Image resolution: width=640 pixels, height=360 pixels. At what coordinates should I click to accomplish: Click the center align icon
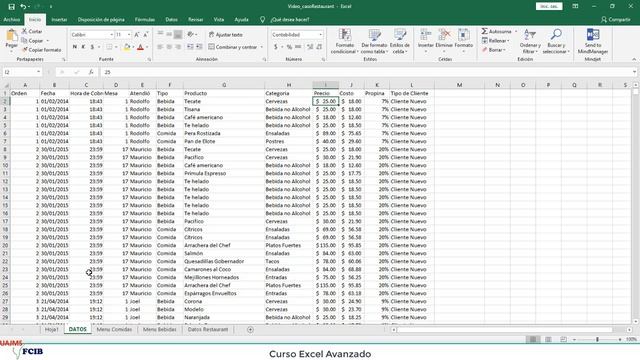(x=169, y=47)
